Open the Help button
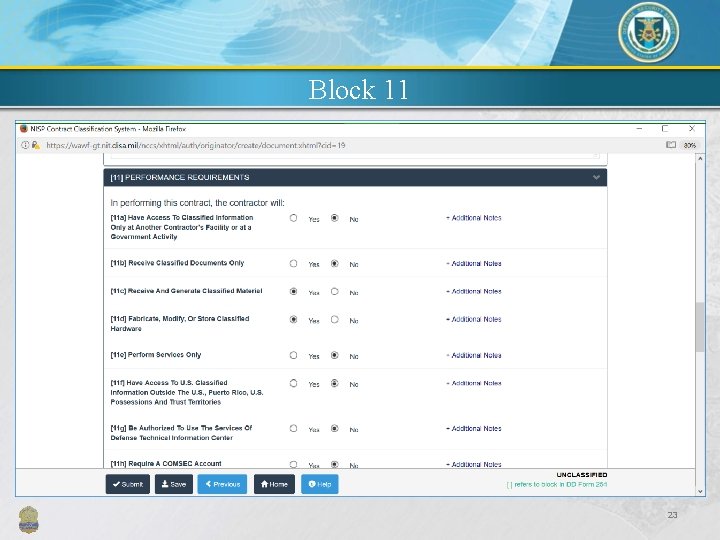The width and height of the screenshot is (720, 540). coord(320,484)
